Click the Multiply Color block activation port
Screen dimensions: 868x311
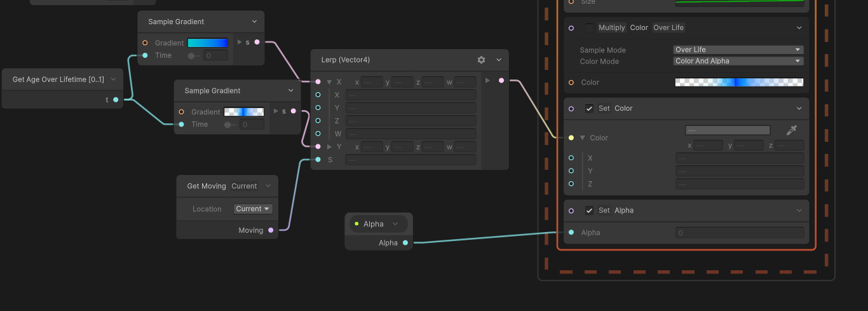(571, 28)
